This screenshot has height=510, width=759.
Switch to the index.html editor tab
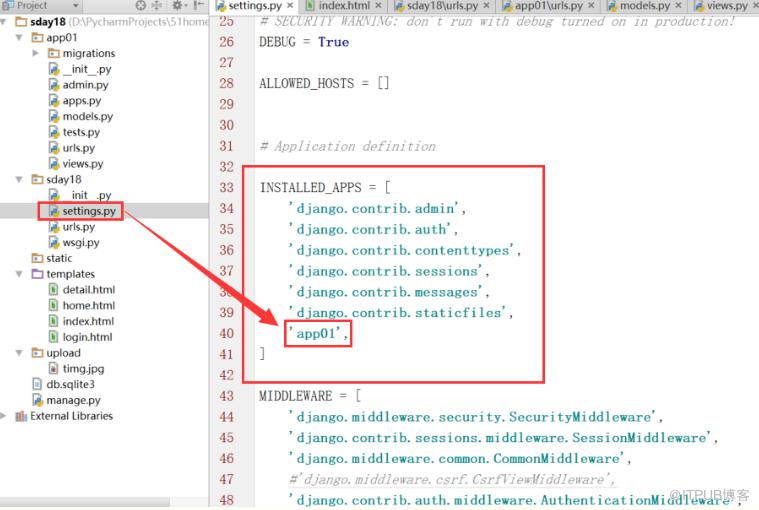point(343,6)
